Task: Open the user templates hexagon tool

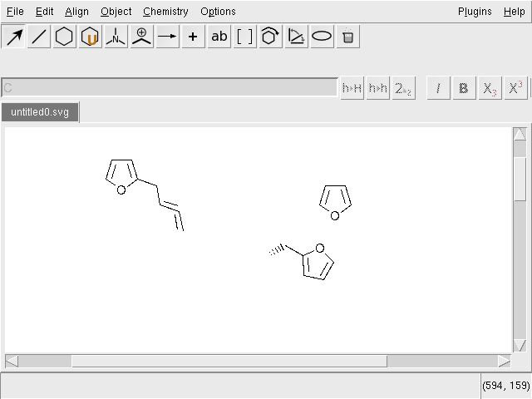Action: (x=91, y=37)
